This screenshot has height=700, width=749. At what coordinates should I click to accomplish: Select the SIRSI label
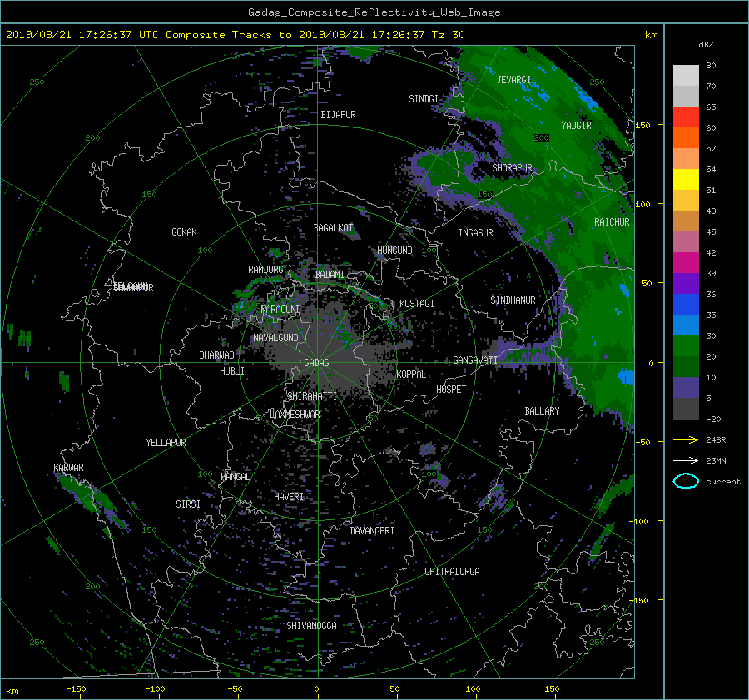(x=188, y=504)
